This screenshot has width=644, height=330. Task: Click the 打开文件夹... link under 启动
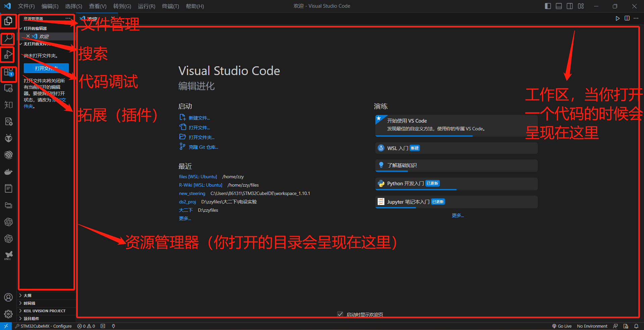pyautogui.click(x=201, y=137)
